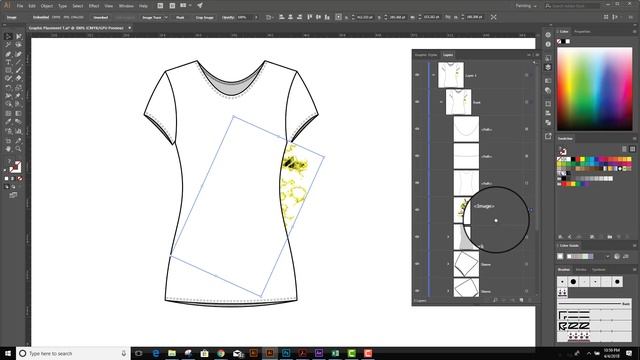640x360 pixels.
Task: Open the Color panel options menu
Action: click(634, 31)
